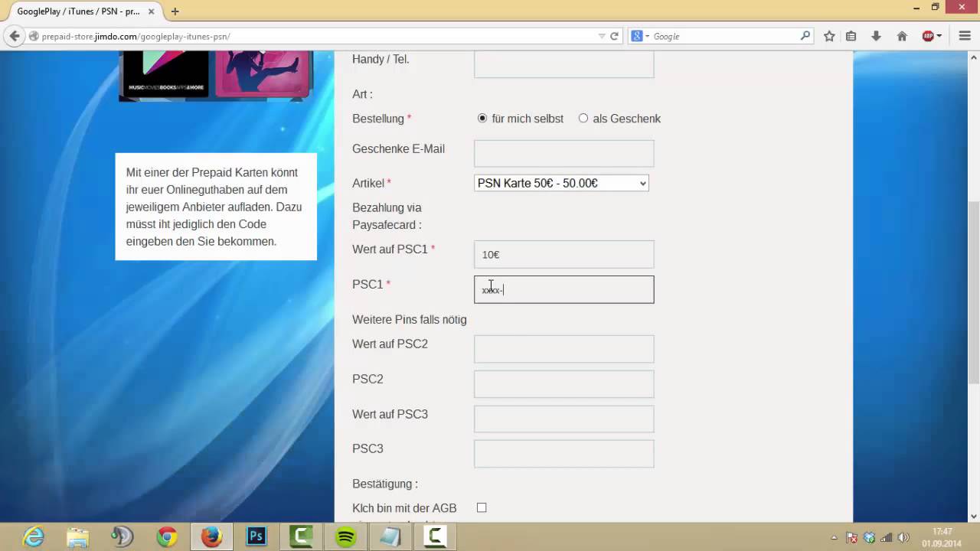This screenshot has height=551, width=980.
Task: Click the PSC2 pin field
Action: [x=563, y=384]
